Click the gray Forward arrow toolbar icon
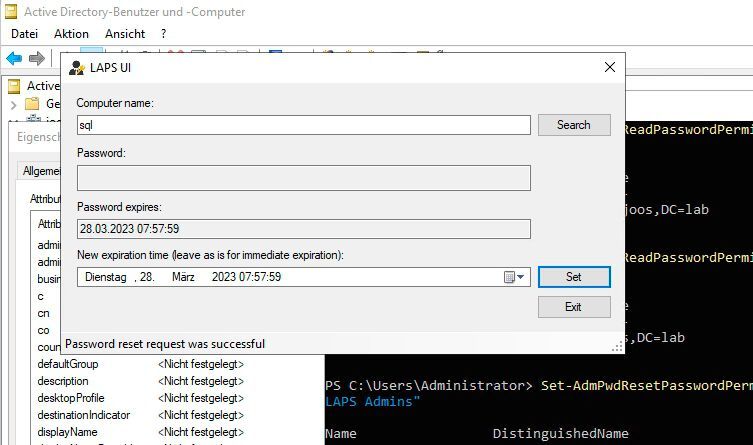The height and width of the screenshot is (445, 753). (36, 59)
